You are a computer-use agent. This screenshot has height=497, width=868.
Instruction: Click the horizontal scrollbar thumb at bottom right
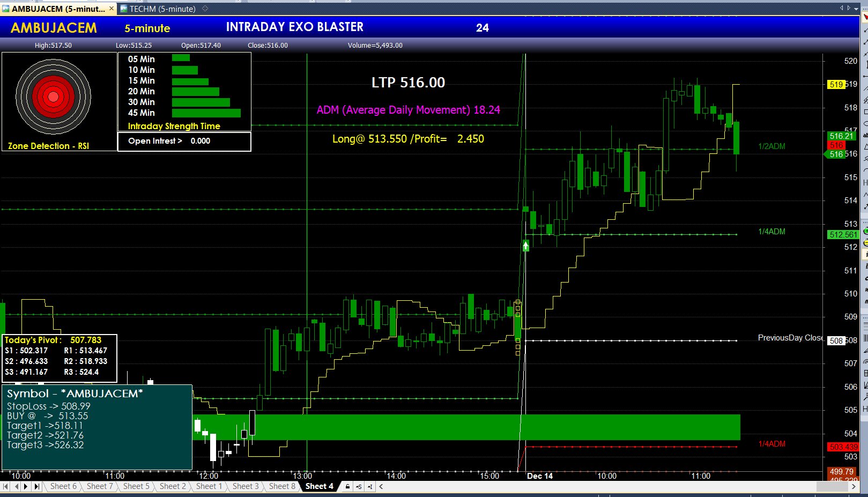click(832, 487)
